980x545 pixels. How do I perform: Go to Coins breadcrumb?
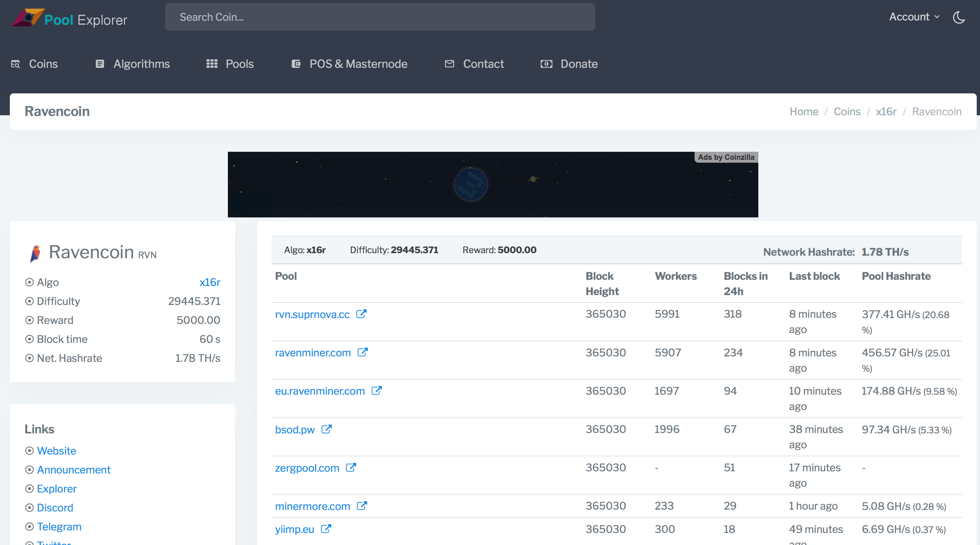click(x=847, y=112)
